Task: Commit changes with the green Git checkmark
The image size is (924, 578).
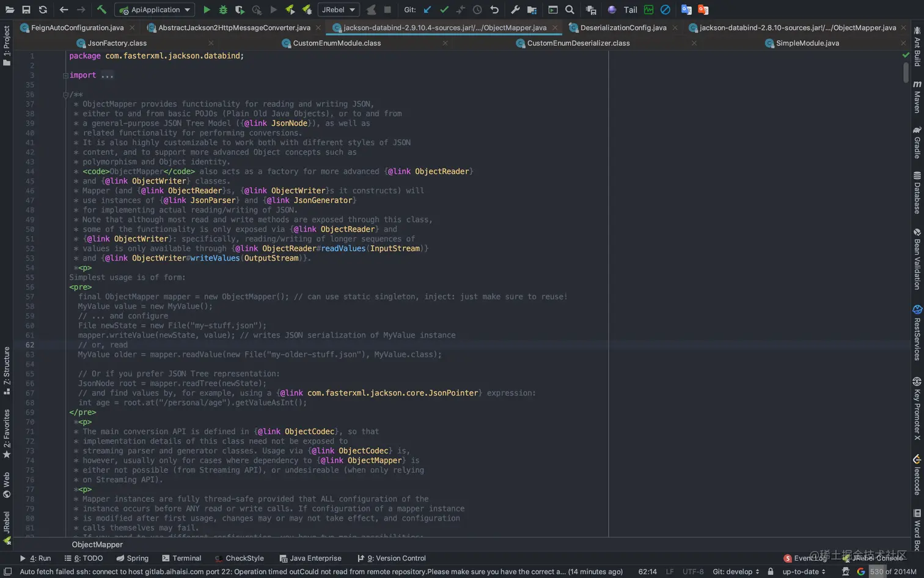Action: [444, 10]
